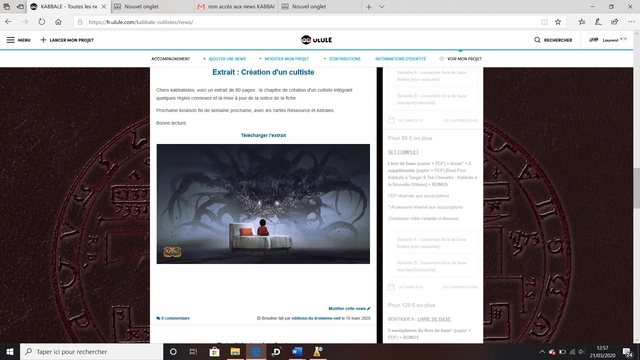
Task: Share this page icon
Action: pos(615,22)
